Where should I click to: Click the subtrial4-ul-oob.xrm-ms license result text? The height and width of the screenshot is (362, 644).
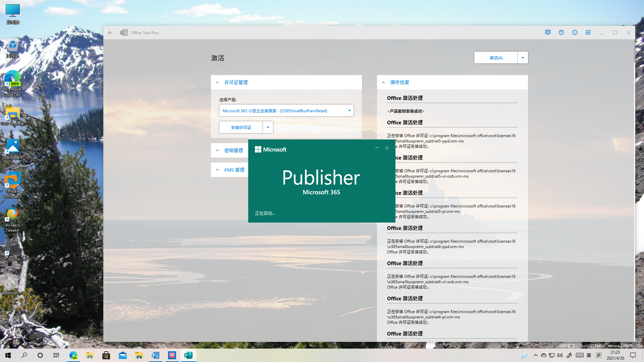tap(451, 282)
